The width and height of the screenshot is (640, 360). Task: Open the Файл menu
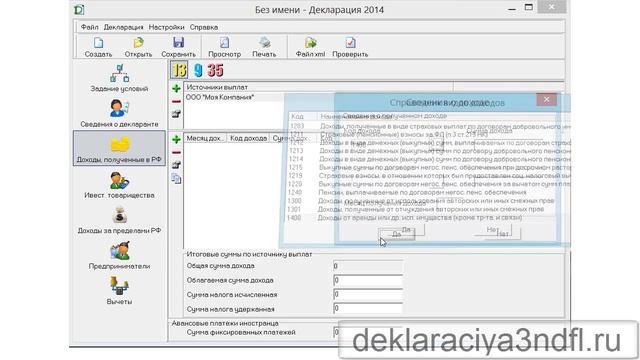click(89, 27)
